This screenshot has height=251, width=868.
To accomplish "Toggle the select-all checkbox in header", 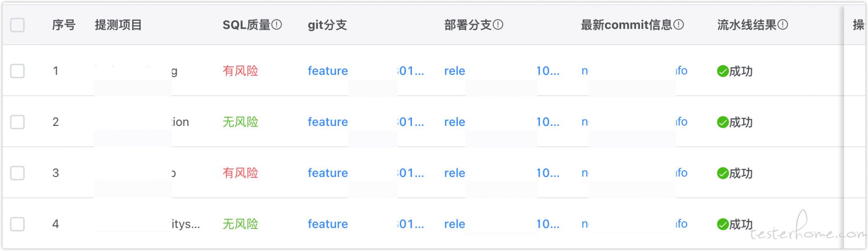I will pyautogui.click(x=18, y=25).
